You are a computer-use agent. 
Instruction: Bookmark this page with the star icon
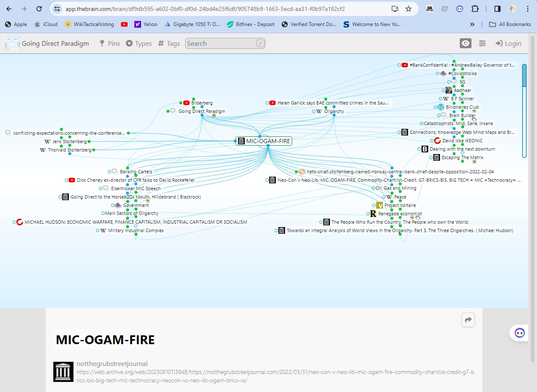tap(408, 8)
